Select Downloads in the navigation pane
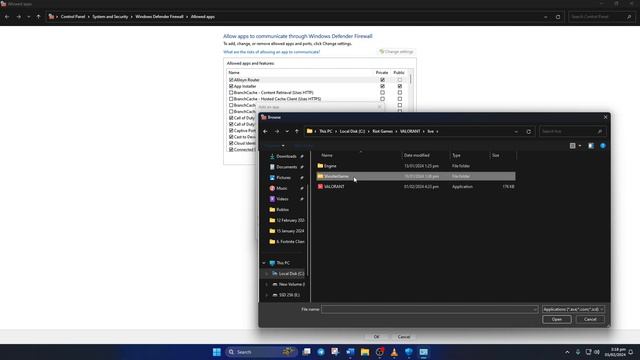 click(286, 156)
